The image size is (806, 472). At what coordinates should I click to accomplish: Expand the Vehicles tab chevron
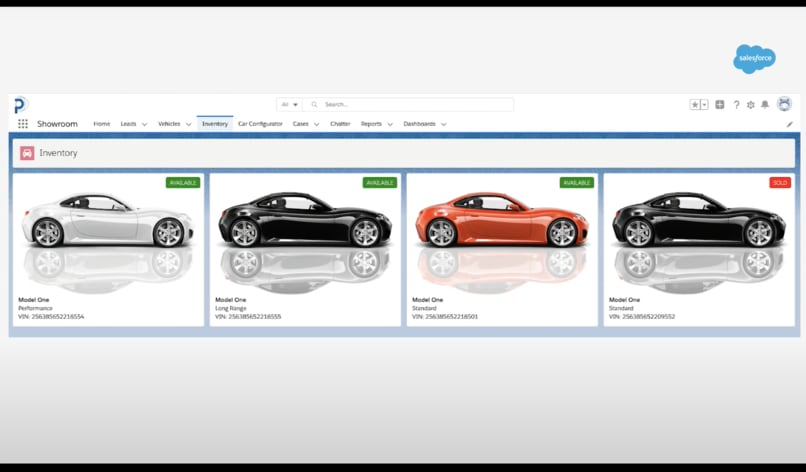[189, 124]
